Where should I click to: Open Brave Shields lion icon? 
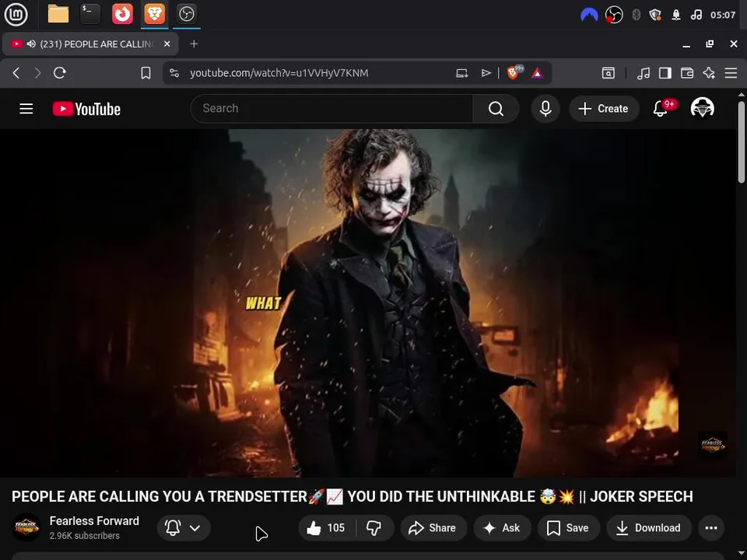click(x=514, y=72)
